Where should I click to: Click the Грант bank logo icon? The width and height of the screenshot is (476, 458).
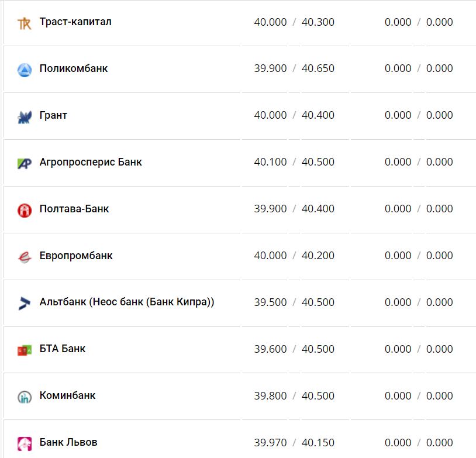[24, 117]
